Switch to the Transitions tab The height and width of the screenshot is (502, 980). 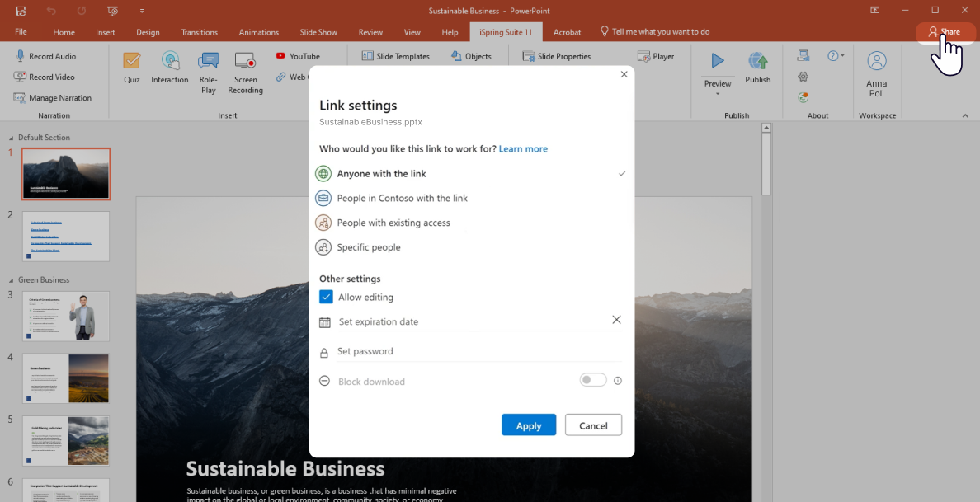coord(200,32)
